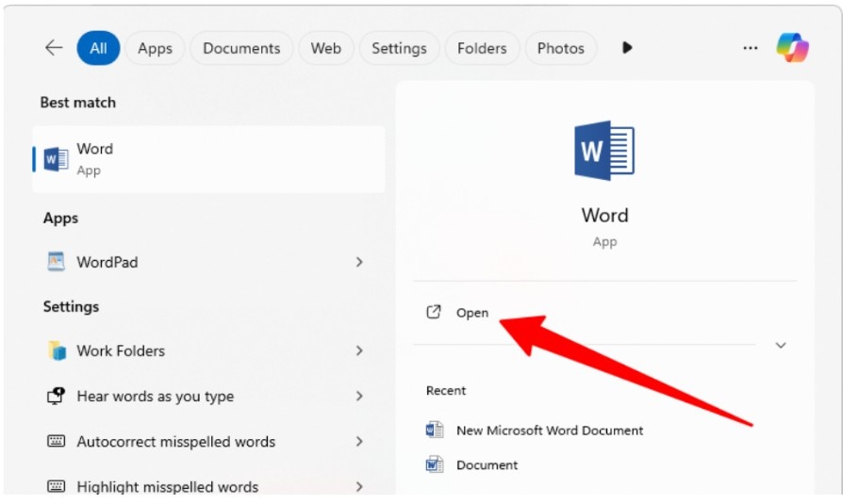The width and height of the screenshot is (843, 504).
Task: Click the WordPad app icon
Action: [x=56, y=262]
